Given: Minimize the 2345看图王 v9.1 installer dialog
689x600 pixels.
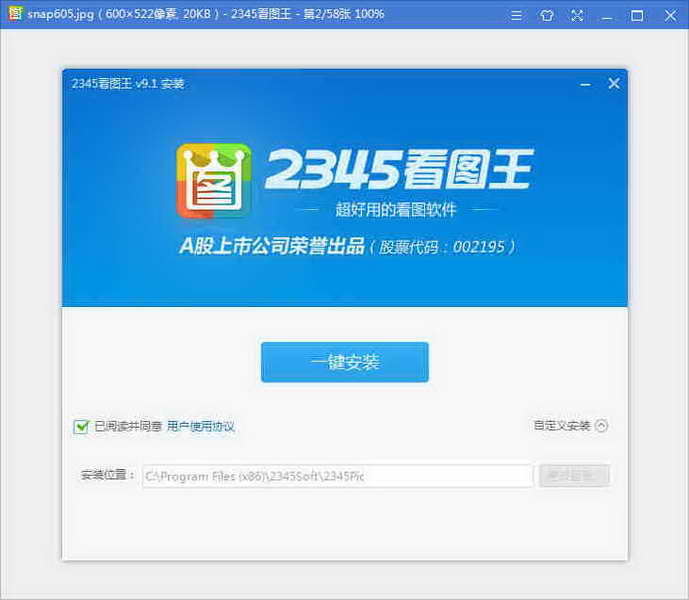Looking at the screenshot, I should pyautogui.click(x=585, y=84).
